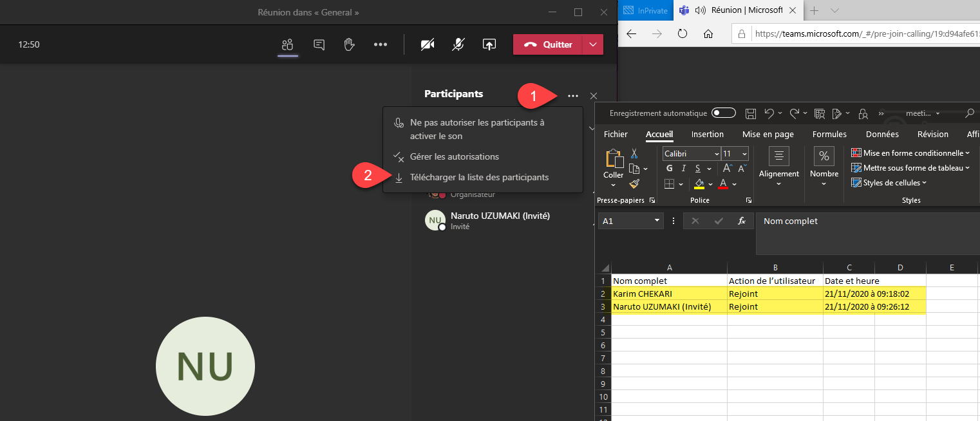The height and width of the screenshot is (421, 980).
Task: Go to Edge home page
Action: pos(708,34)
